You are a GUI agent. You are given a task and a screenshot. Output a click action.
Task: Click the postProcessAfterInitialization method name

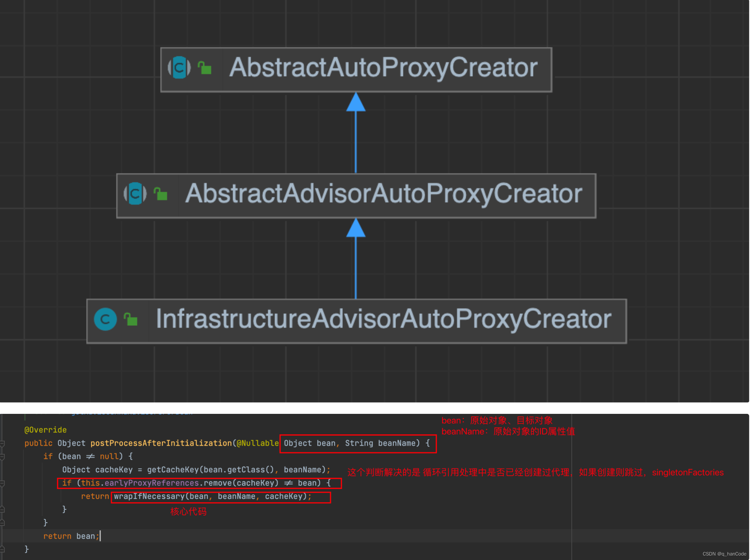[x=161, y=444]
